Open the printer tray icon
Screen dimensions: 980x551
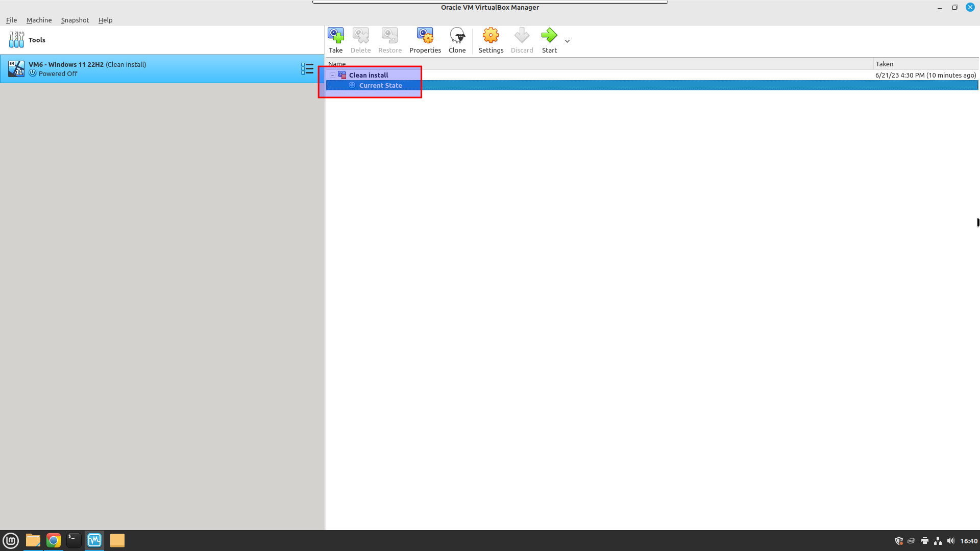[x=924, y=541]
